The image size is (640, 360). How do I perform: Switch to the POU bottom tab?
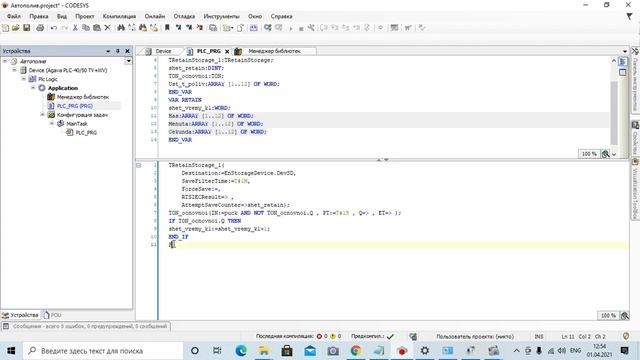click(52, 315)
